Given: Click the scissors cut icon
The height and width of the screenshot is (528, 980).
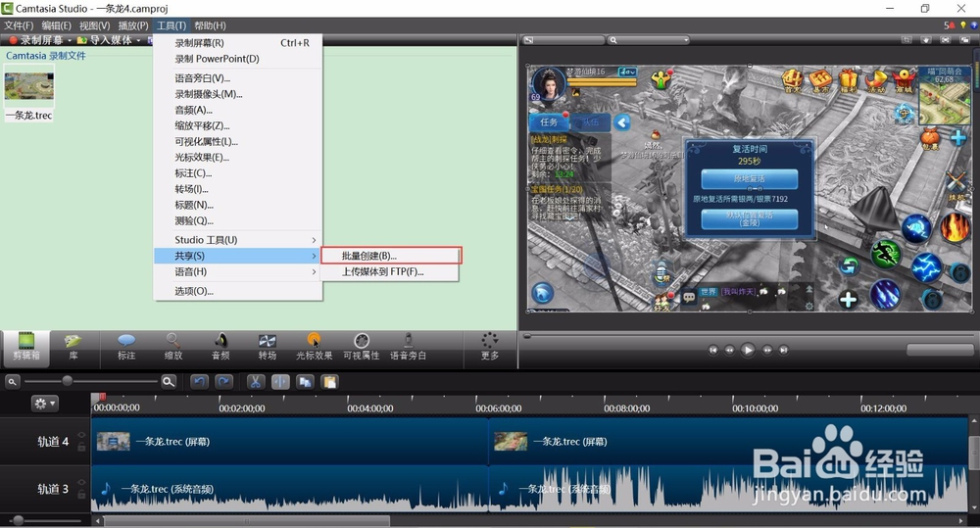Looking at the screenshot, I should point(255,382).
